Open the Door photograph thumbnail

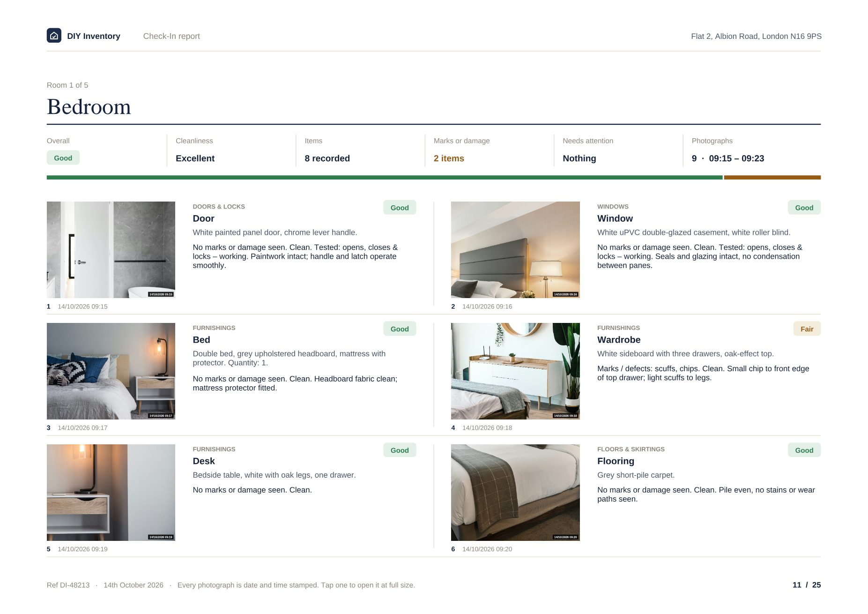pos(111,250)
